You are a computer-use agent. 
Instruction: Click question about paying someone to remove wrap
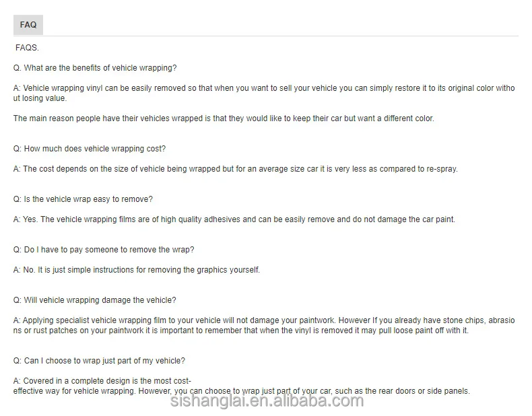click(104, 250)
